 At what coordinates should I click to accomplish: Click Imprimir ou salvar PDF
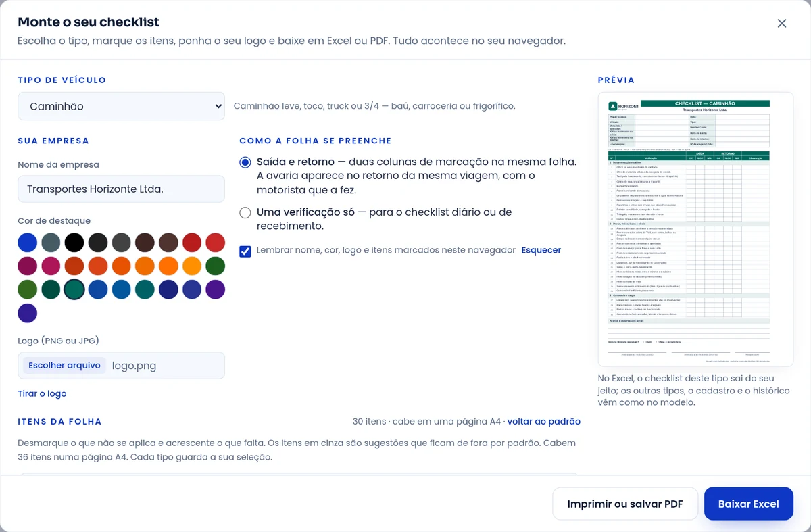pos(625,504)
